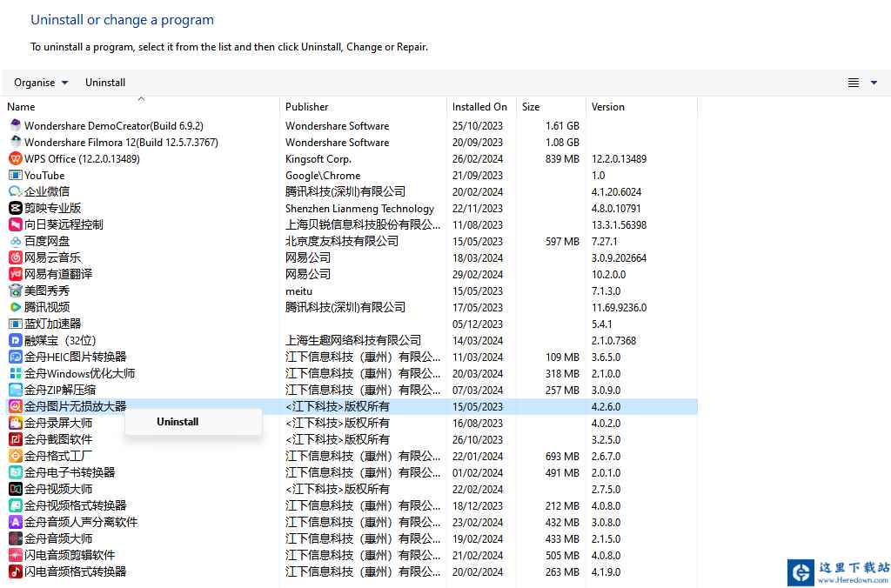This screenshot has height=588, width=891.
Task: Click the 闪电音频格式转换器 icon
Action: [x=16, y=571]
